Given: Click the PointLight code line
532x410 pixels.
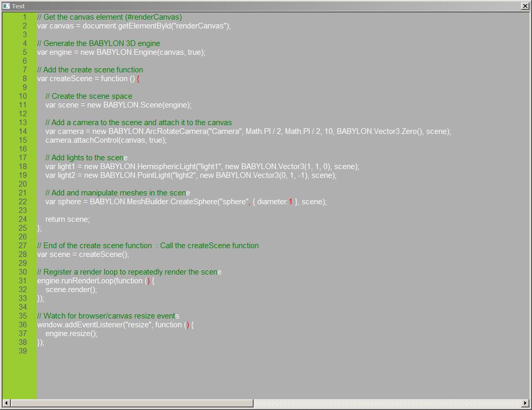Looking at the screenshot, I should tap(191, 175).
